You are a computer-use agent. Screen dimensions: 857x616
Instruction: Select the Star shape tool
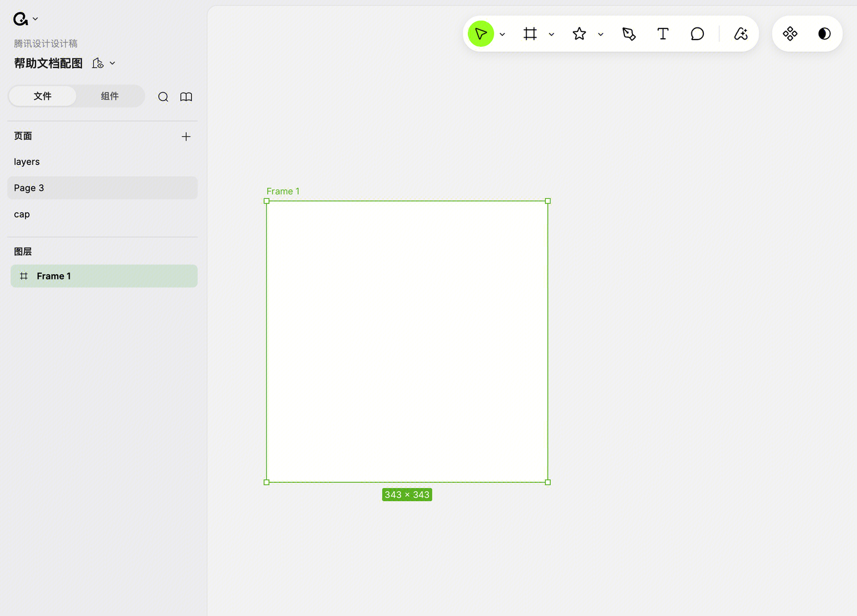579,34
